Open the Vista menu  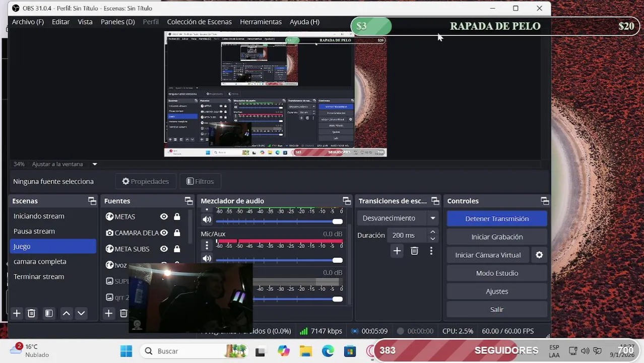pyautogui.click(x=85, y=22)
